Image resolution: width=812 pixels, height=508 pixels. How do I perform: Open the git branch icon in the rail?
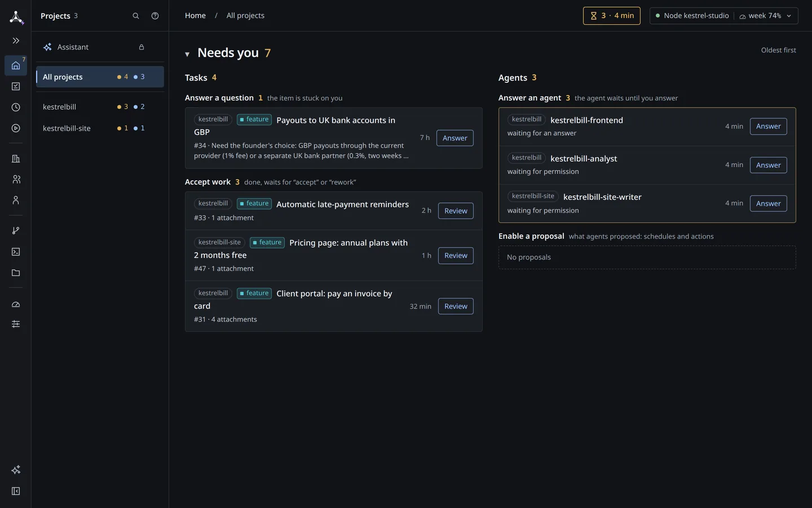tap(16, 230)
